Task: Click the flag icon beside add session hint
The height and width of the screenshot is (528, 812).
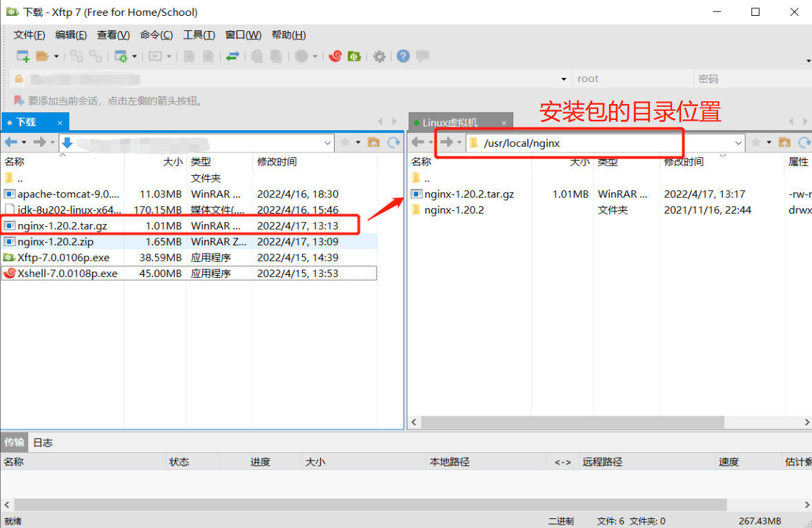Action: coord(19,101)
